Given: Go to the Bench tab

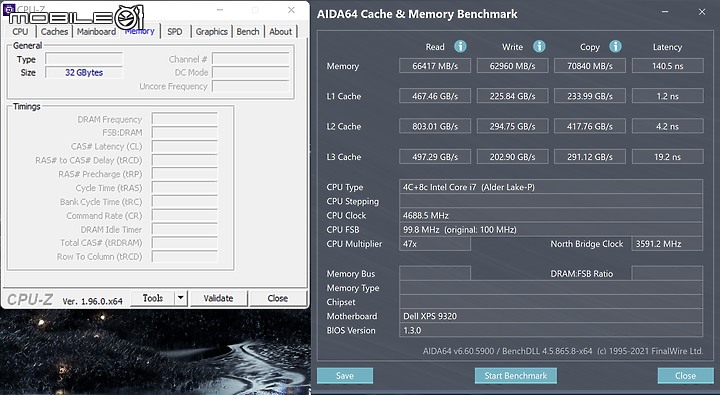Looking at the screenshot, I should pyautogui.click(x=248, y=32).
